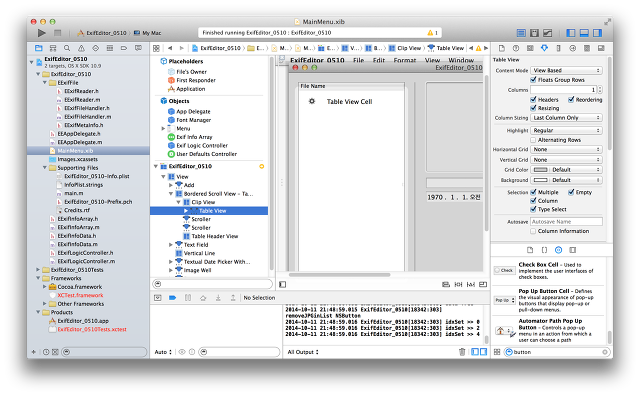Open the Symbol navigator icon

point(53,48)
